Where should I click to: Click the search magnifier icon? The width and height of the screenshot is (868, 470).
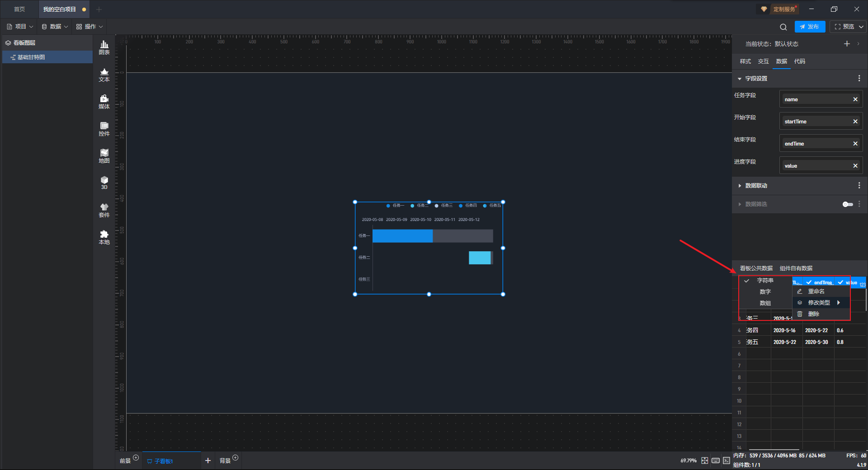[783, 27]
